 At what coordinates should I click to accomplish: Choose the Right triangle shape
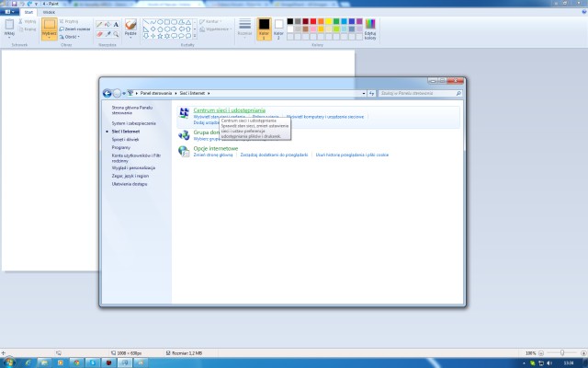tap(146, 29)
